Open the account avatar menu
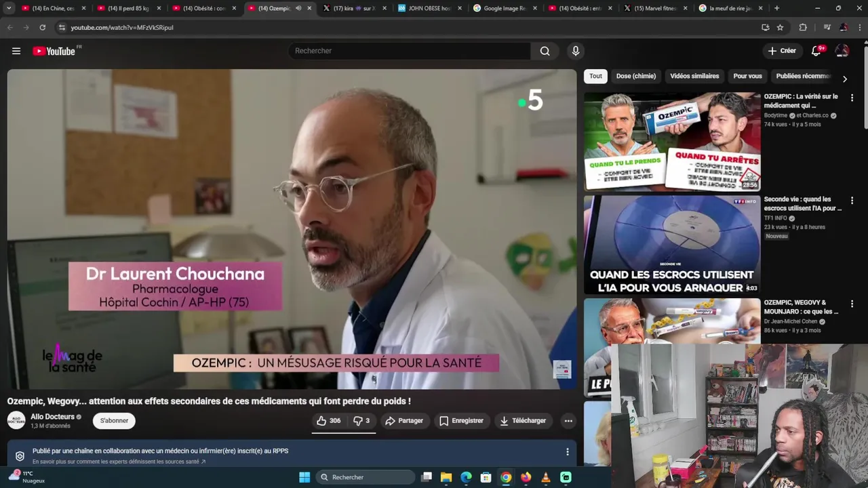The height and width of the screenshot is (488, 868). click(842, 51)
